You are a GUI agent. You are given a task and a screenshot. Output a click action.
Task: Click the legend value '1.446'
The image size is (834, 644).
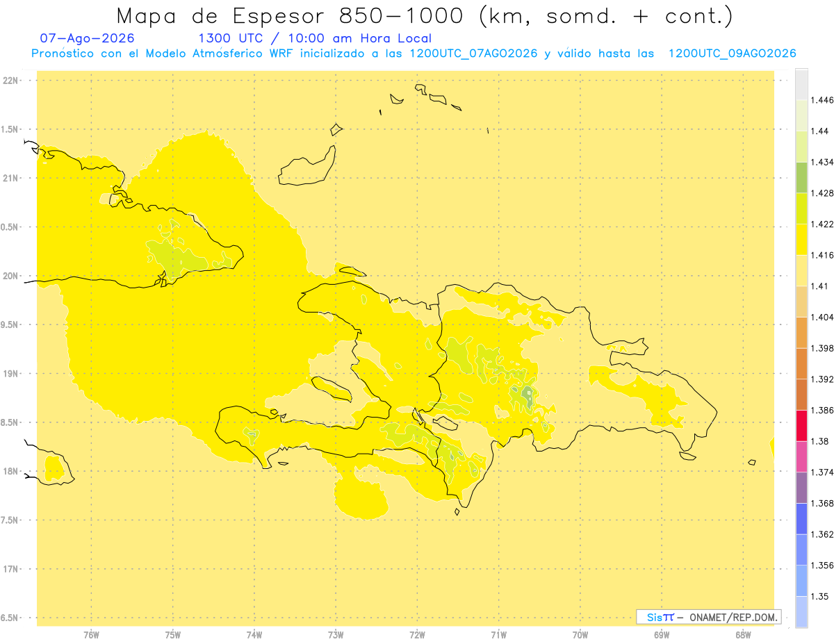[822, 100]
